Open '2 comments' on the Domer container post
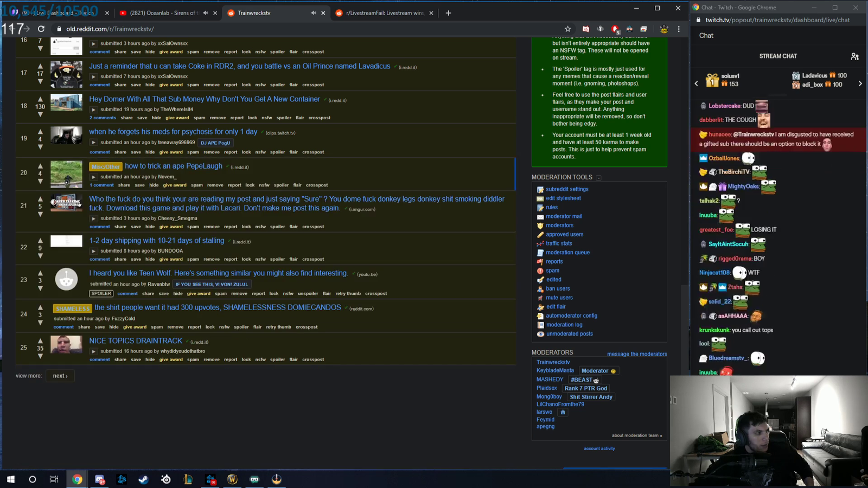The height and width of the screenshot is (488, 868). tap(103, 118)
